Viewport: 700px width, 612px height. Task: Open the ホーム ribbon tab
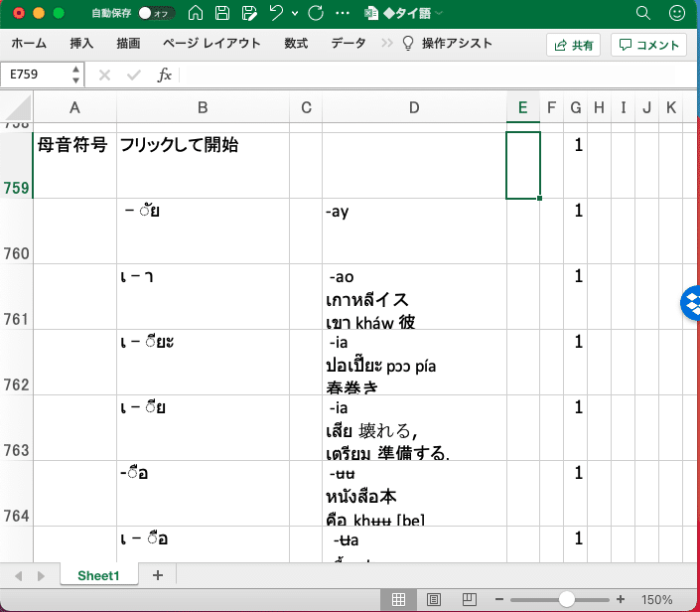click(29, 44)
